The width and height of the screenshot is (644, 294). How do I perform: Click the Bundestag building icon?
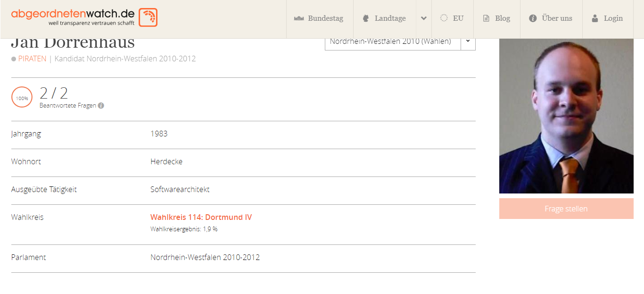point(298,18)
